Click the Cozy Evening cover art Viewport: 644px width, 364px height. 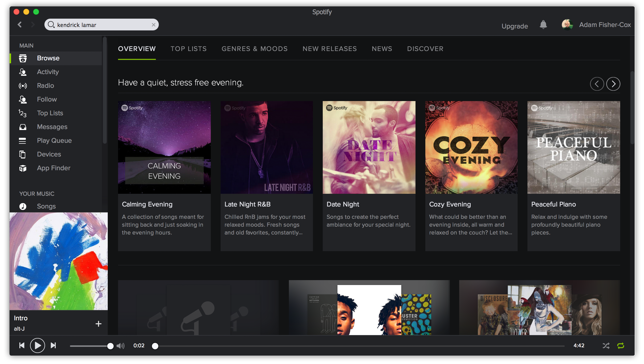tap(471, 147)
